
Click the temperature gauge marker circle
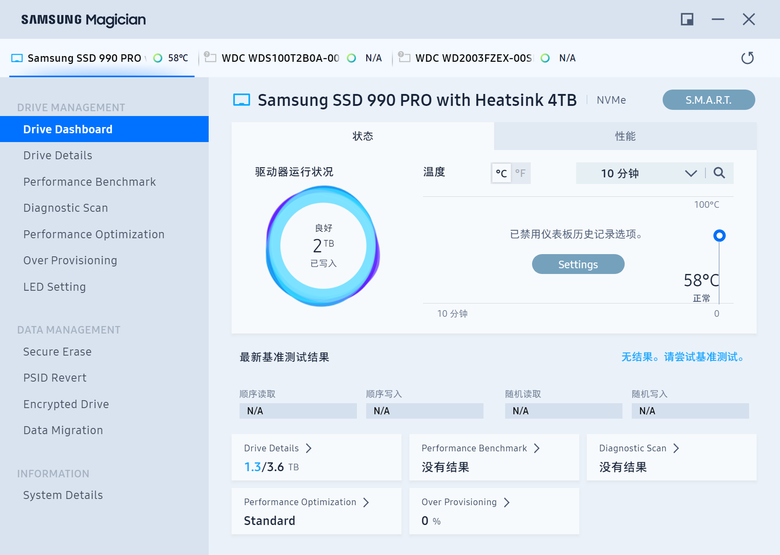pos(719,235)
